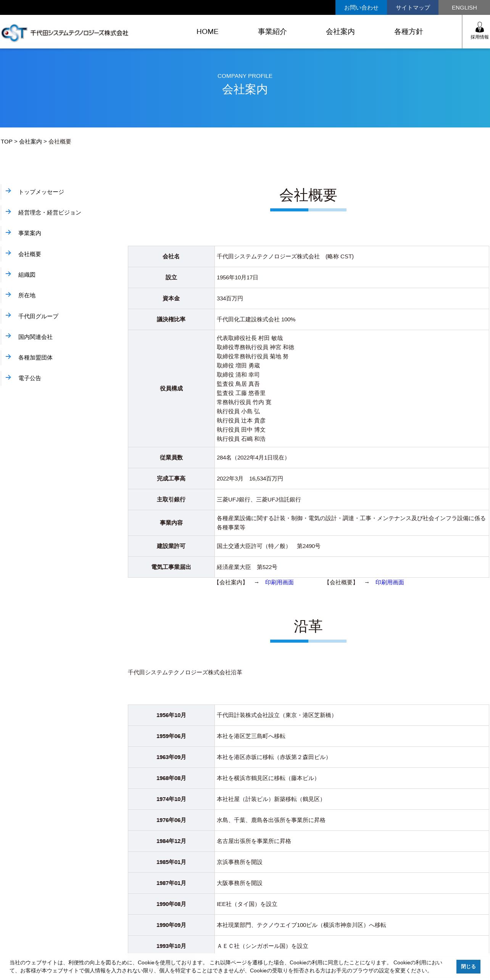The width and height of the screenshot is (490, 980).
Task: Click history row 1956年10月
Action: 308,715
